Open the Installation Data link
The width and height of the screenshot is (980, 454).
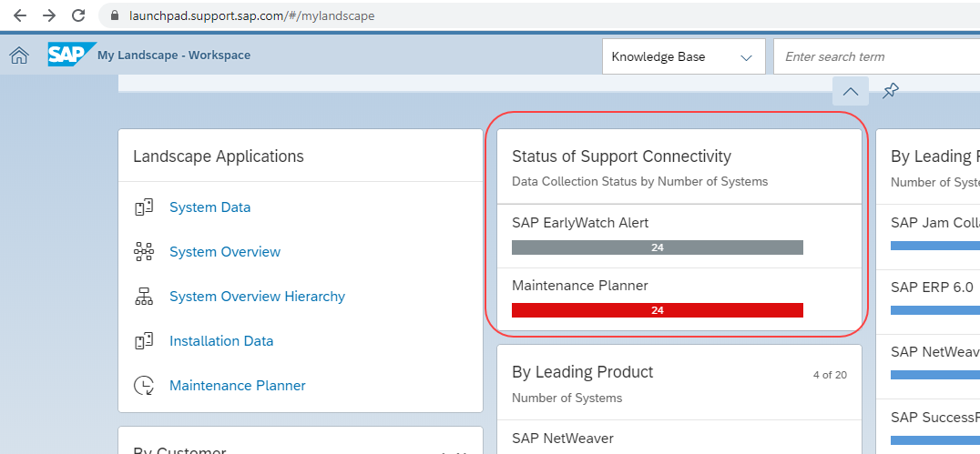tap(221, 341)
